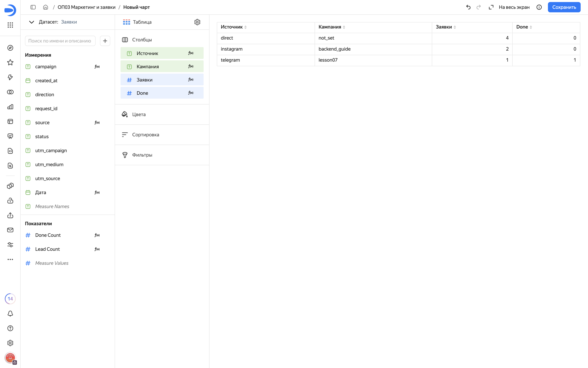Toggle the side panel icon in breadcrumb
This screenshot has width=588, height=368.
pos(33,7)
